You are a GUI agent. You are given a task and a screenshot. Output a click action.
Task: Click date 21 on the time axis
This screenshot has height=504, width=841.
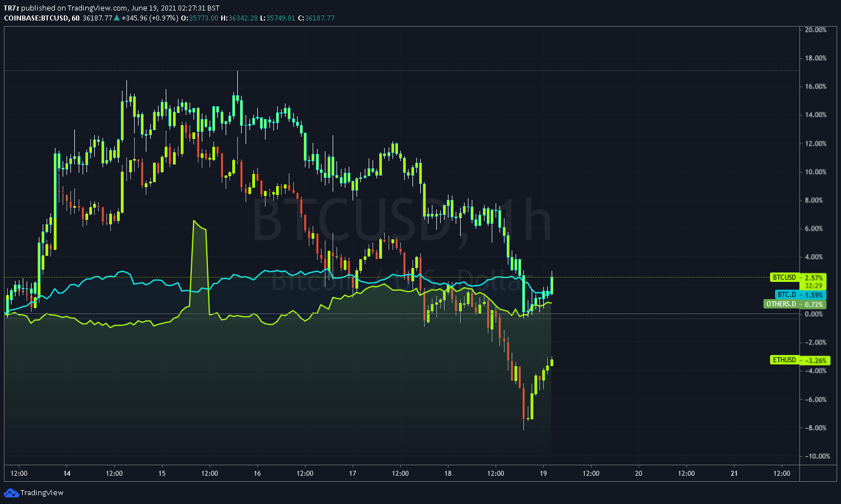point(734,474)
